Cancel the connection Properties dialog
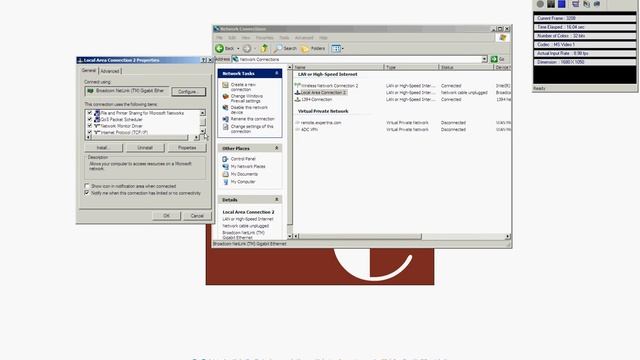This screenshot has height=360, width=640. pyautogui.click(x=197, y=216)
